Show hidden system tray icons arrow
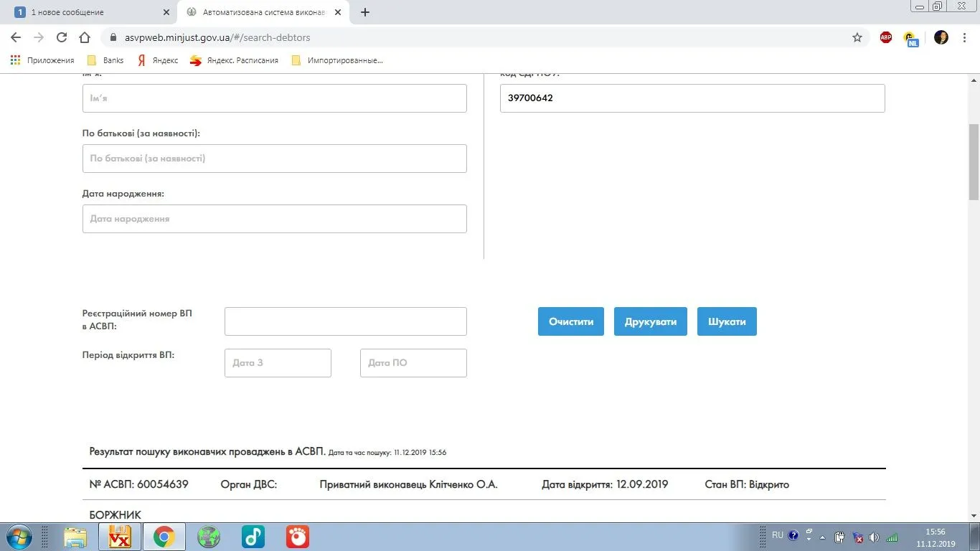Viewport: 980px width, 551px height. tap(823, 537)
